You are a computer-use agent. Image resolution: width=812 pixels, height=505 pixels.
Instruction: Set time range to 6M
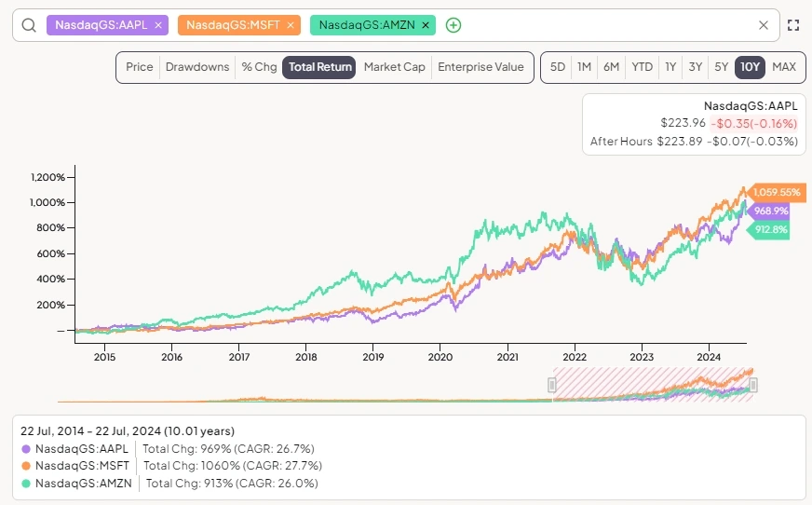coord(611,67)
